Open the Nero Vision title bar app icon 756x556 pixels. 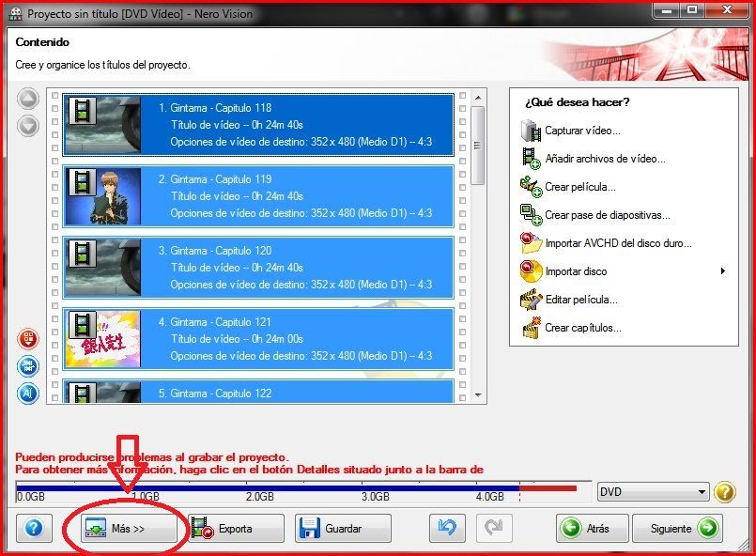coord(15,13)
